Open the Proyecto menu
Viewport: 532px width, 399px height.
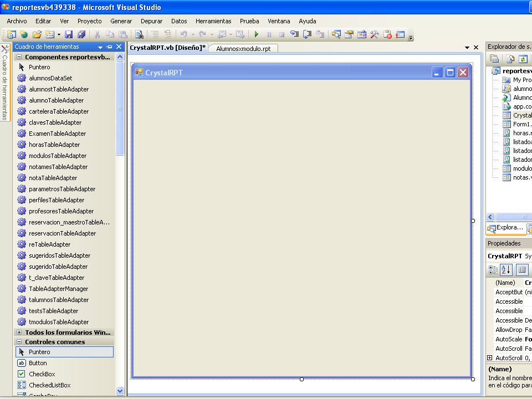pos(90,21)
